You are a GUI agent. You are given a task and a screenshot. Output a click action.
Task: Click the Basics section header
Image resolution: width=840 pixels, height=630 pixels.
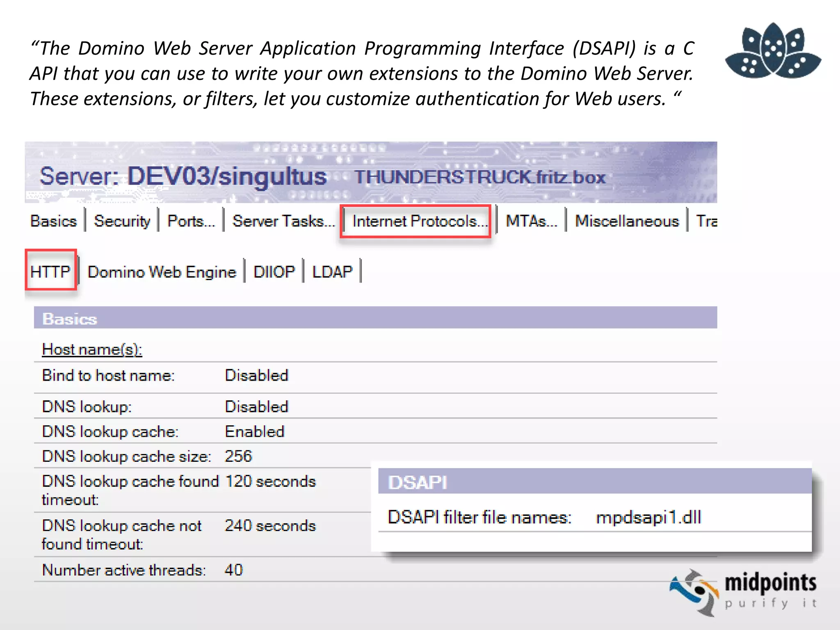(x=375, y=318)
